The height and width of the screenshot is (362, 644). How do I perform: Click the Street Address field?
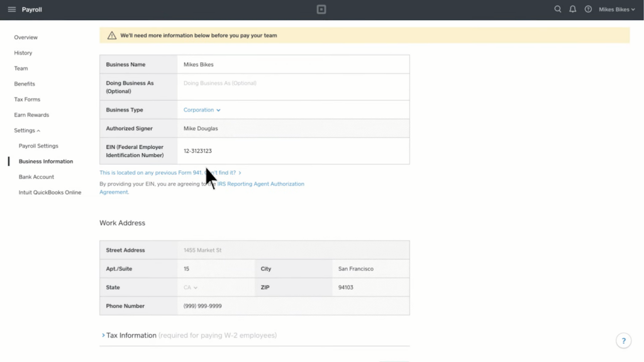293,250
